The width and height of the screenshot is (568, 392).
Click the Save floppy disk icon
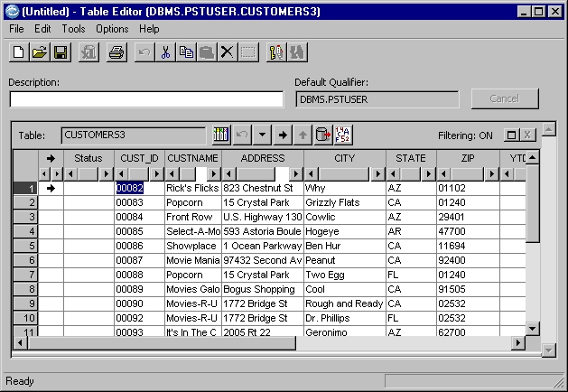point(61,52)
